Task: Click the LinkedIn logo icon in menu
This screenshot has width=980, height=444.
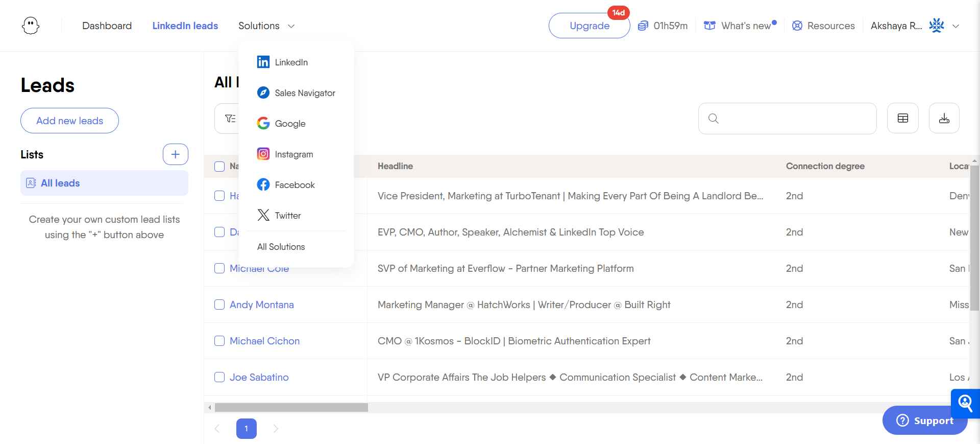Action: [x=263, y=62]
